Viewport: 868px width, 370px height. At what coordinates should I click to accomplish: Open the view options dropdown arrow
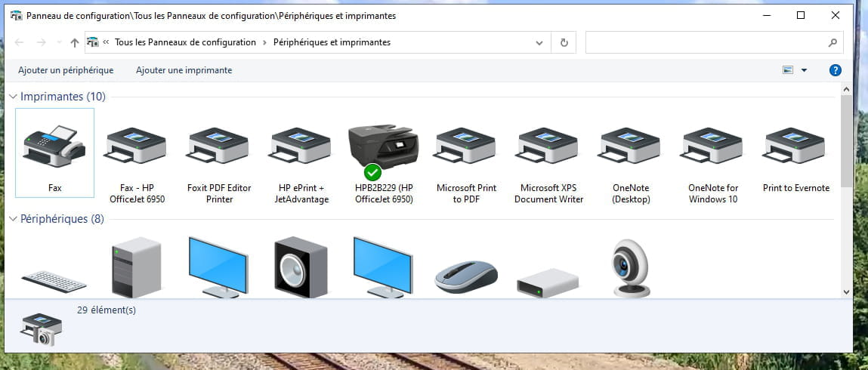tap(804, 70)
